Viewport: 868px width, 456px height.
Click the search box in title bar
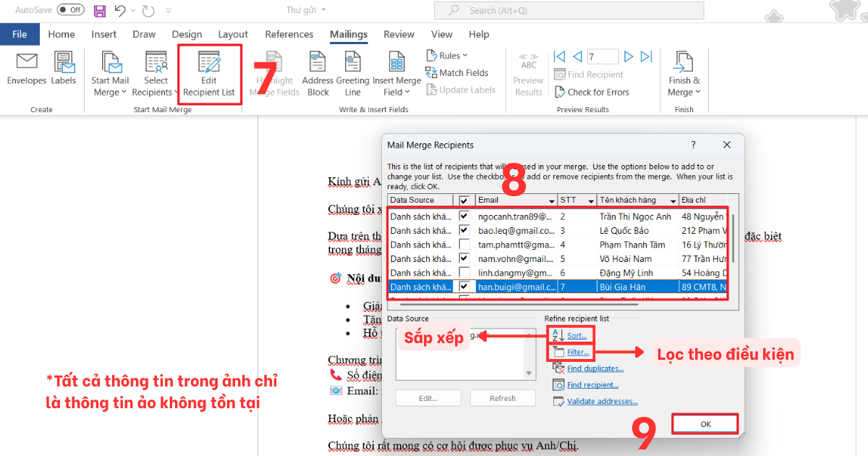(x=569, y=10)
